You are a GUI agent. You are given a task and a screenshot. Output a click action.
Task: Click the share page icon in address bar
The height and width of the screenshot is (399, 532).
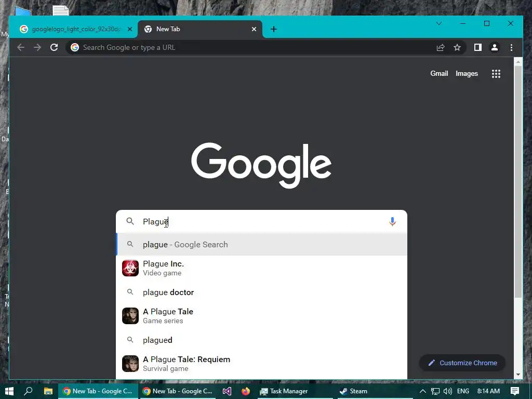(x=441, y=47)
